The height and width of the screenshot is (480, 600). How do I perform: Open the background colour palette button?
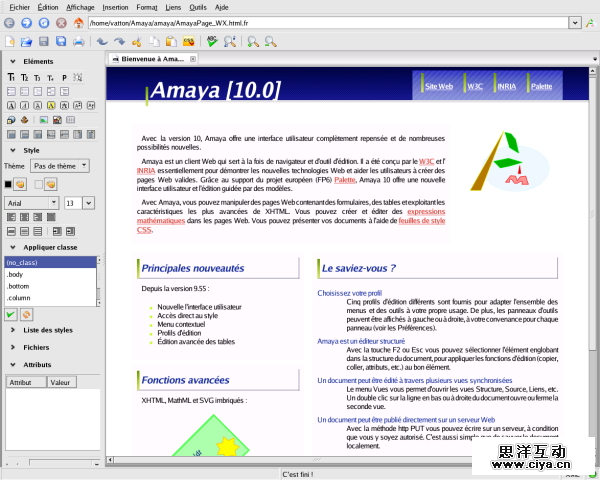[x=51, y=184]
